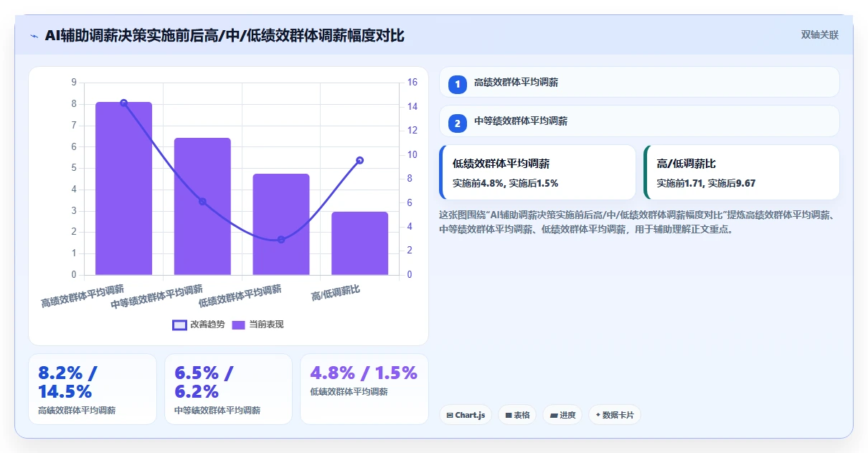Screen dimensions: 868x453
Task: Click the line point on 中等绩效群体平均调薪 bar
Action: (x=202, y=202)
